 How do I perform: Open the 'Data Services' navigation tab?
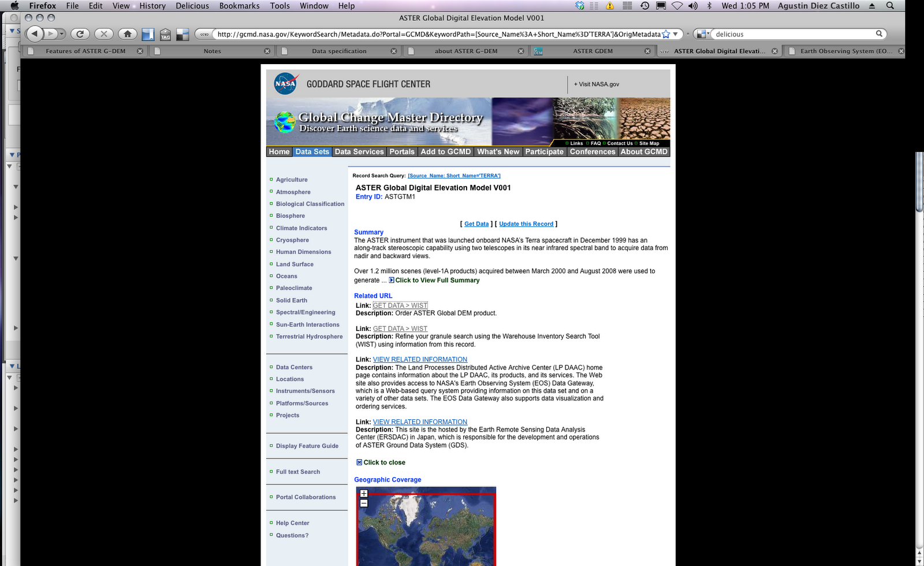coord(359,152)
